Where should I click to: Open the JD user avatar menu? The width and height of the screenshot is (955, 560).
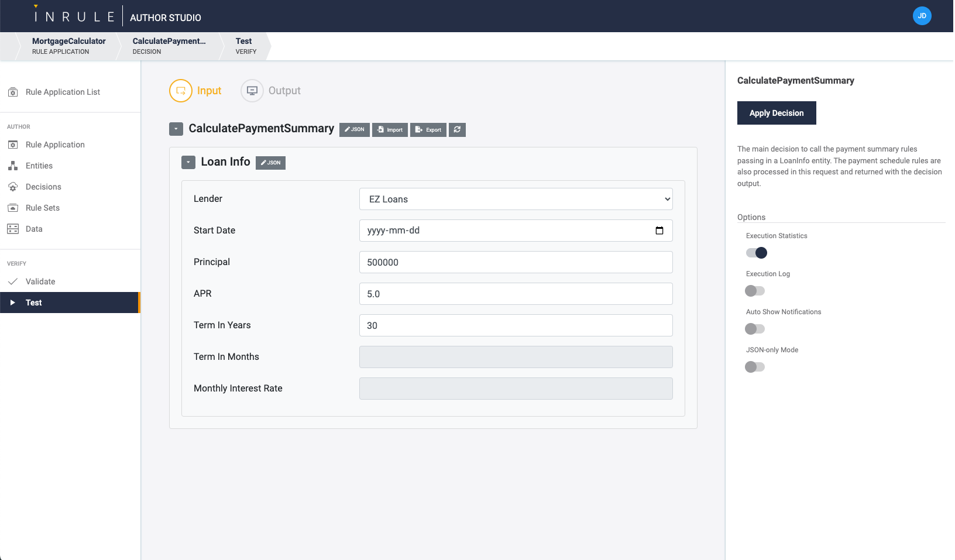point(922,16)
